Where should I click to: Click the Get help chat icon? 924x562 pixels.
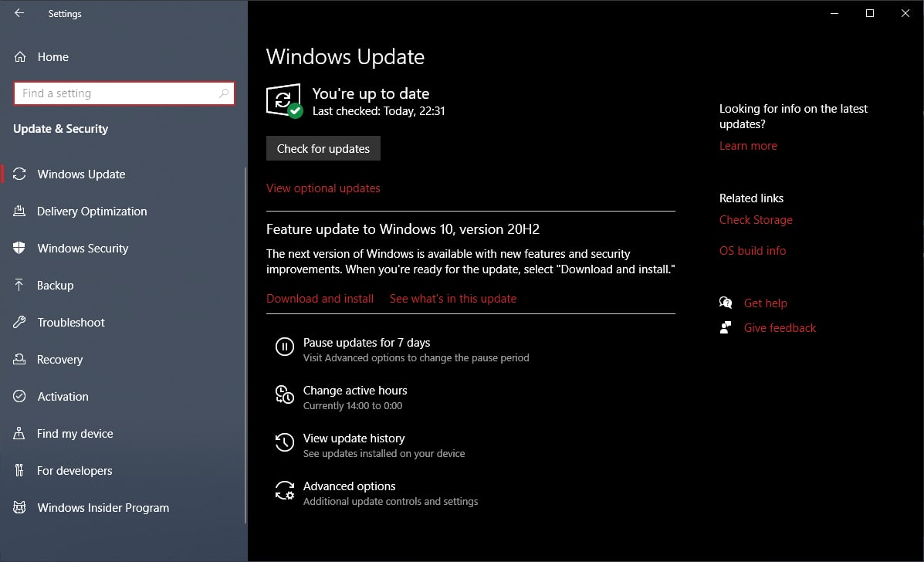pos(726,303)
